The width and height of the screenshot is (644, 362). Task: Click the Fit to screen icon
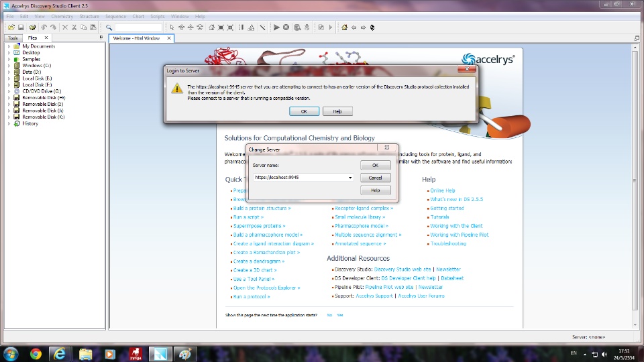tap(221, 27)
